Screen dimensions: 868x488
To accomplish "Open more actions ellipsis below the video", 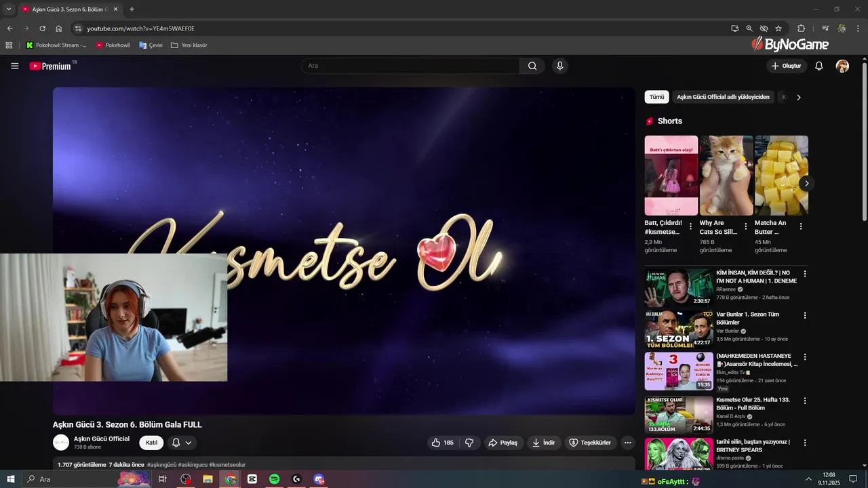I will point(627,443).
